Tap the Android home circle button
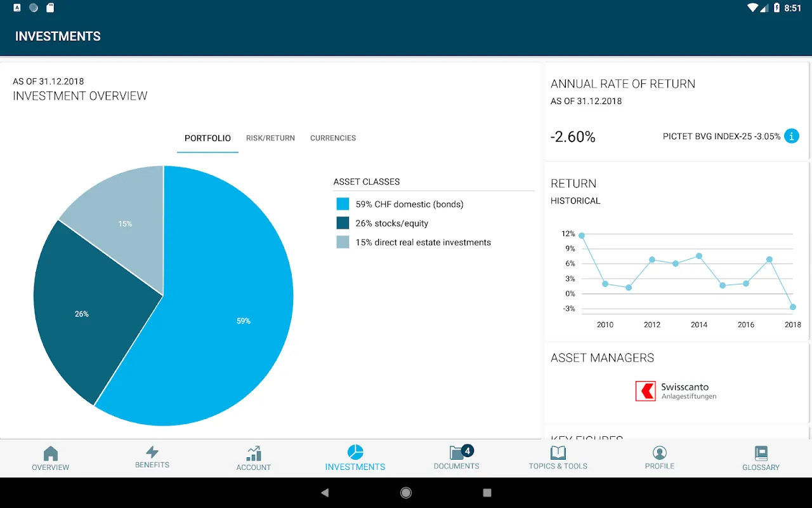The height and width of the screenshot is (508, 812). pos(406,493)
